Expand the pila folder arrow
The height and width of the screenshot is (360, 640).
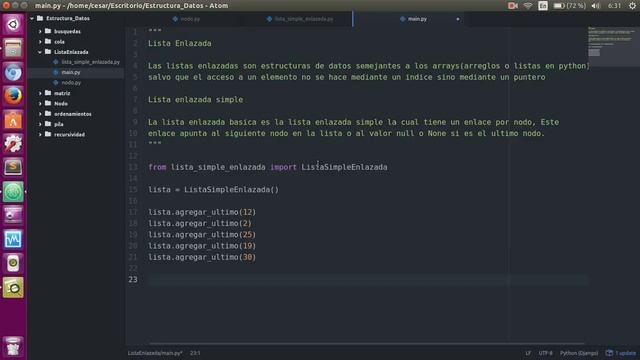click(x=40, y=124)
